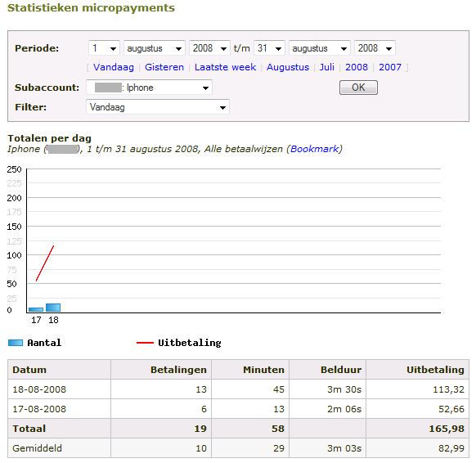Select the Gisteren period link
This screenshot has height=463, width=476.
point(164,67)
